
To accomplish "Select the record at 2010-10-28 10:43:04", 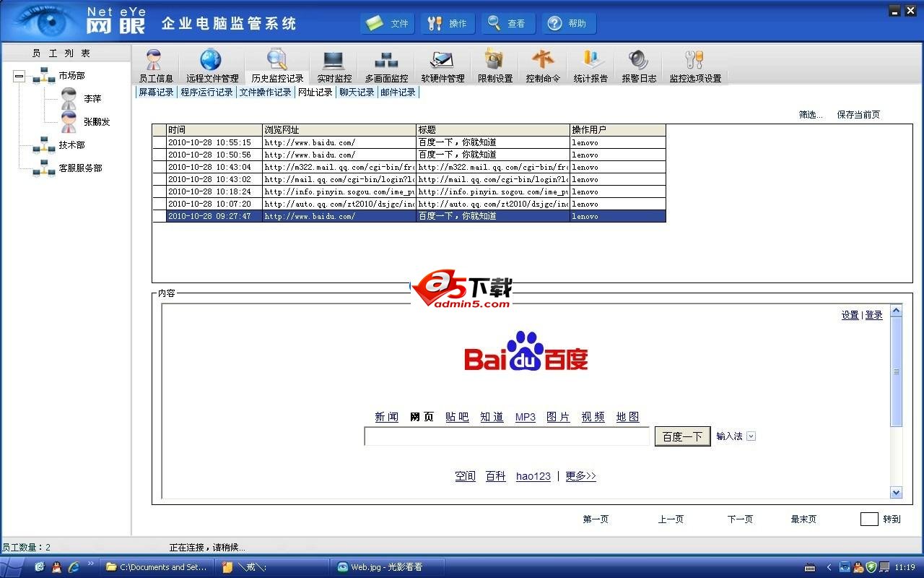I will (409, 167).
